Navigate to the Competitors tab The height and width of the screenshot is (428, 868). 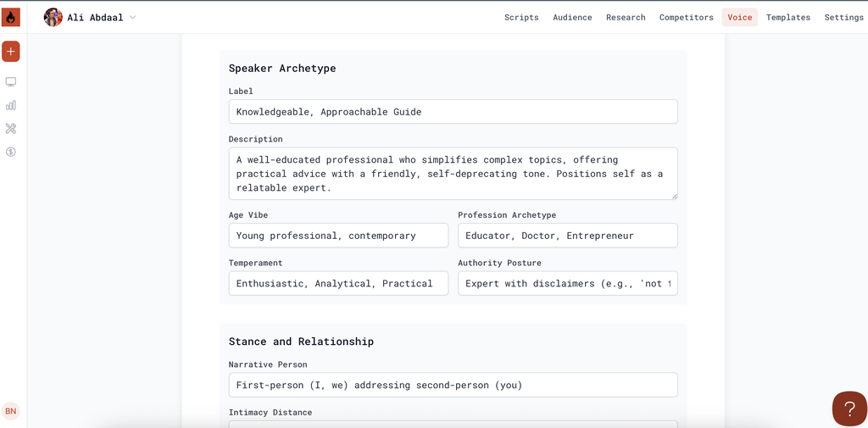[686, 18]
